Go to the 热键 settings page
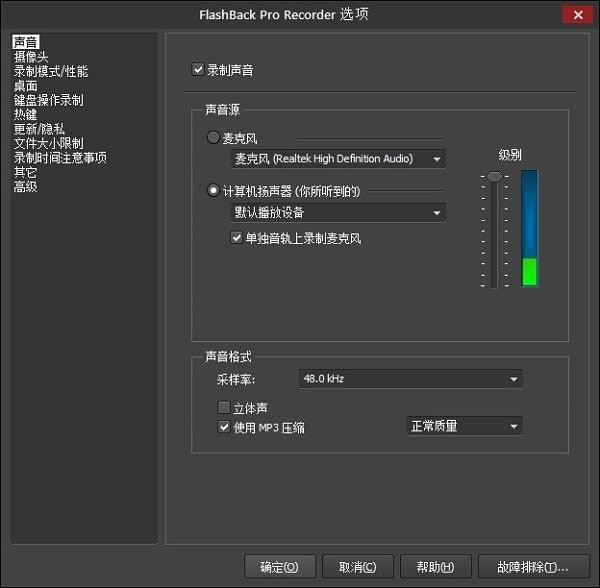Viewport: 600px width, 588px height. click(25, 115)
